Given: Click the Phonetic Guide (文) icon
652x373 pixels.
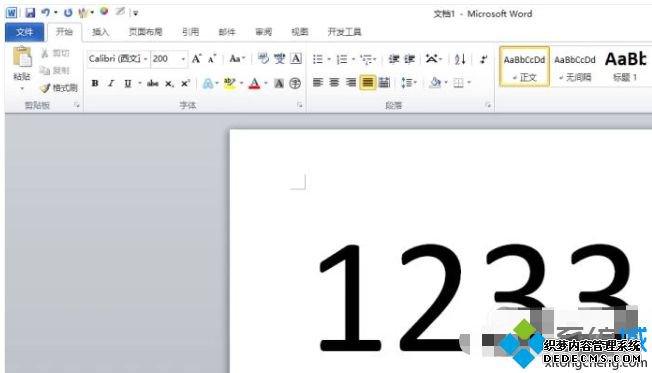Looking at the screenshot, I should click(x=279, y=59).
